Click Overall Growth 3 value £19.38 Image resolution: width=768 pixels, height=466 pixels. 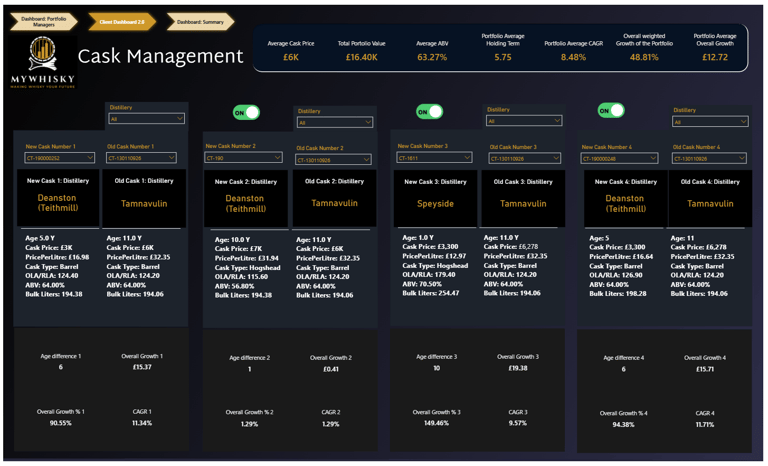tap(518, 368)
